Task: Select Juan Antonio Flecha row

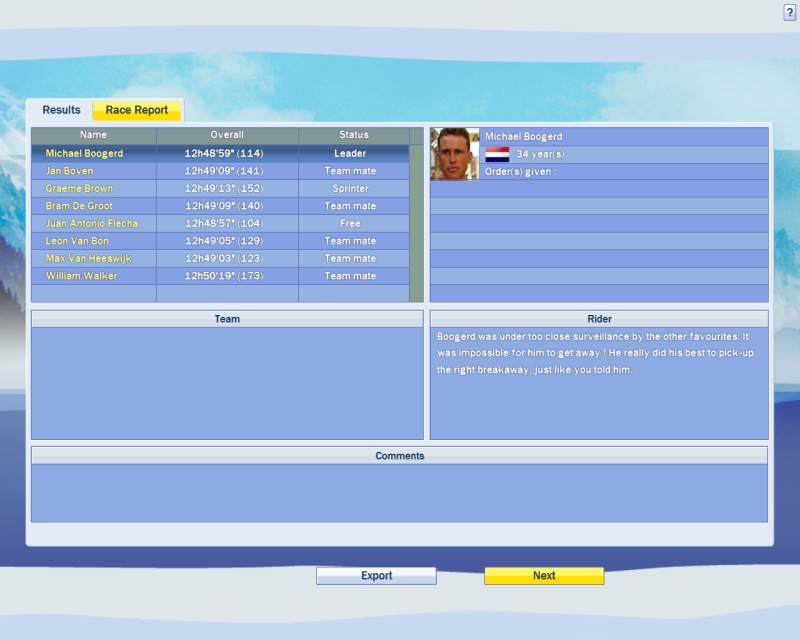Action: pos(92,223)
